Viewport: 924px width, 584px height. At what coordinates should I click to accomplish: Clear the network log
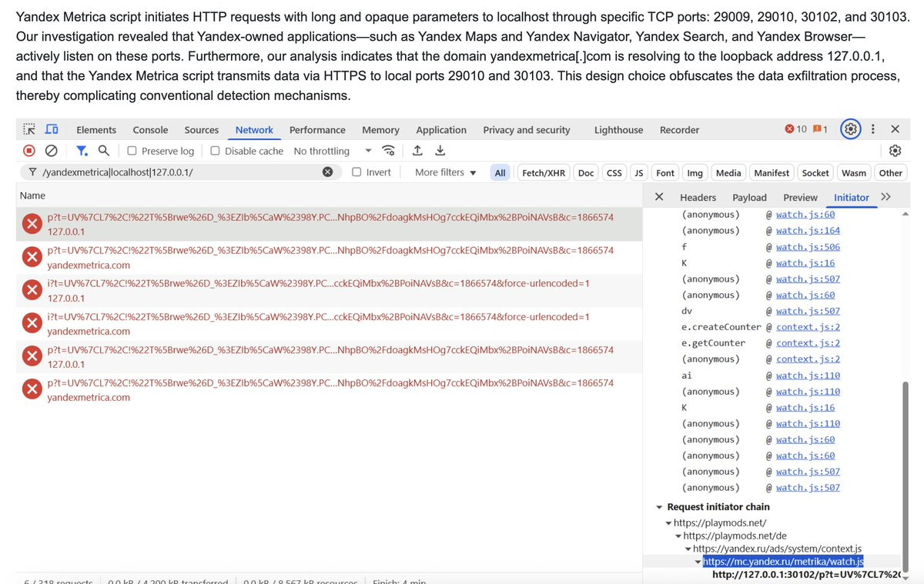[x=51, y=151]
